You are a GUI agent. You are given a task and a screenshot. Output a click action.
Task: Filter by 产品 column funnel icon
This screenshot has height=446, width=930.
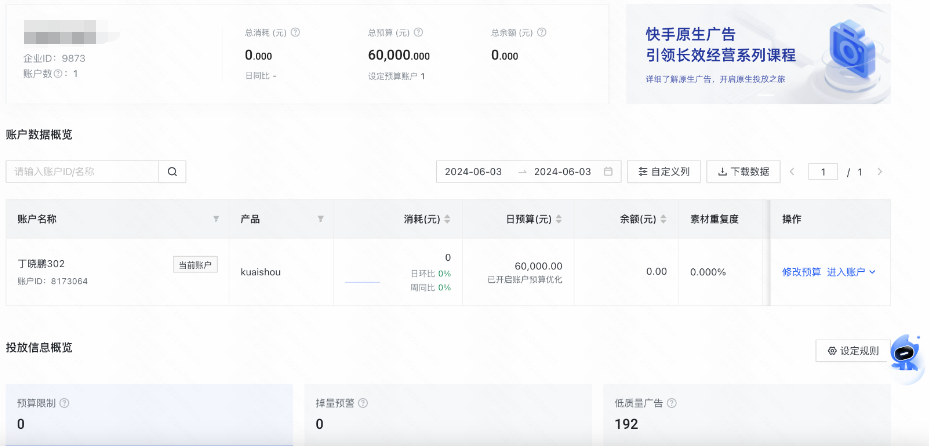pyautogui.click(x=320, y=219)
